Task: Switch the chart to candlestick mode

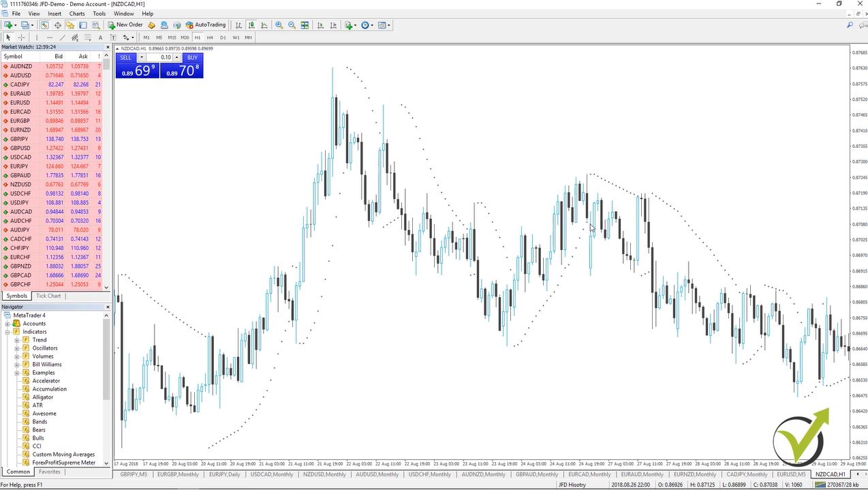Action: [x=251, y=25]
